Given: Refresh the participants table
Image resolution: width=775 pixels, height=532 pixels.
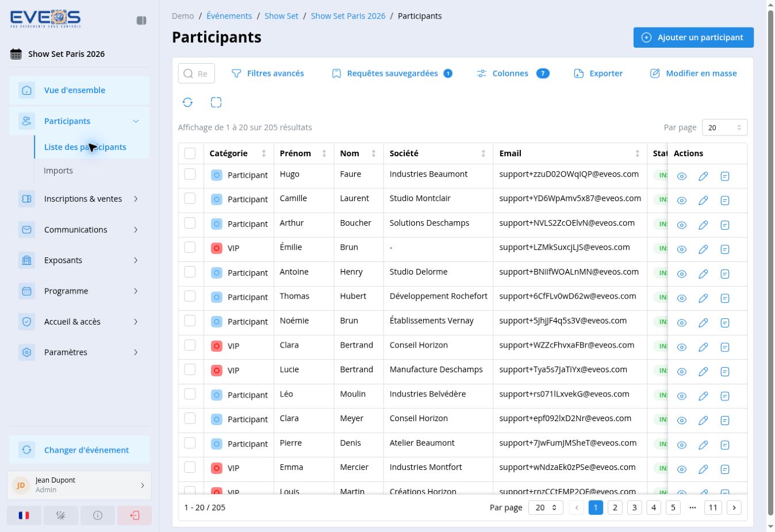Looking at the screenshot, I should [187, 102].
